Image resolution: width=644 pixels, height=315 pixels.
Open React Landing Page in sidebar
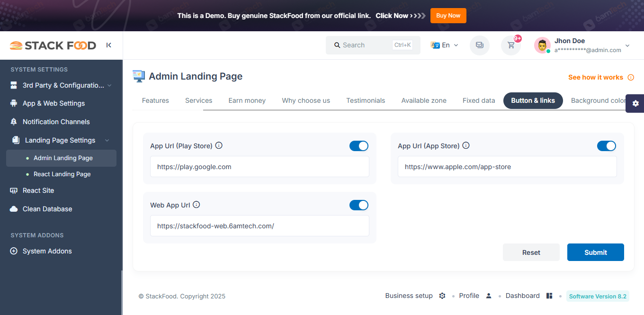pos(61,174)
